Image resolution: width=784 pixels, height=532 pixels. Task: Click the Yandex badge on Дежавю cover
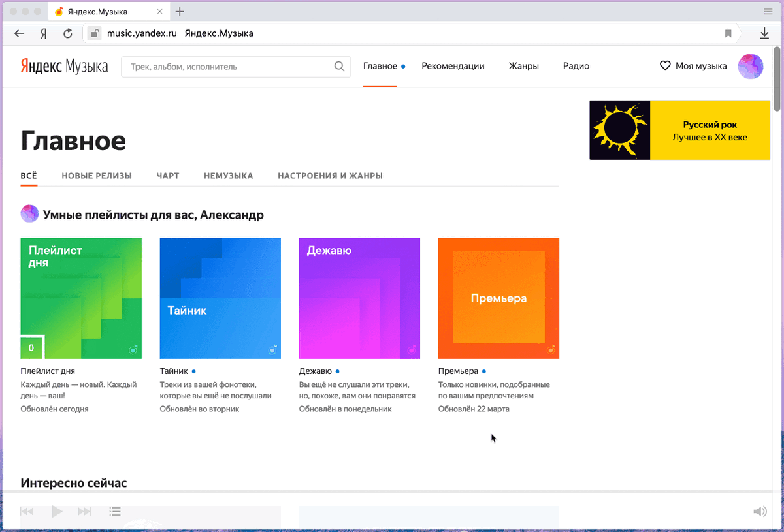(412, 350)
